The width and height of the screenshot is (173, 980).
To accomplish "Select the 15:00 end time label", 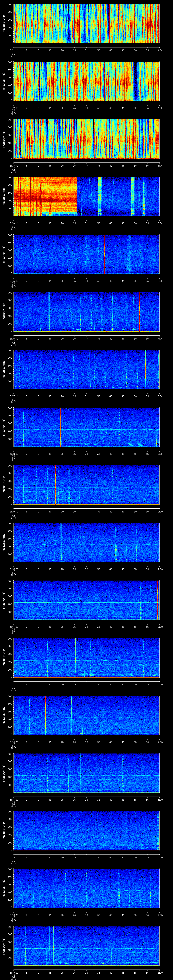I will (160, 800).
